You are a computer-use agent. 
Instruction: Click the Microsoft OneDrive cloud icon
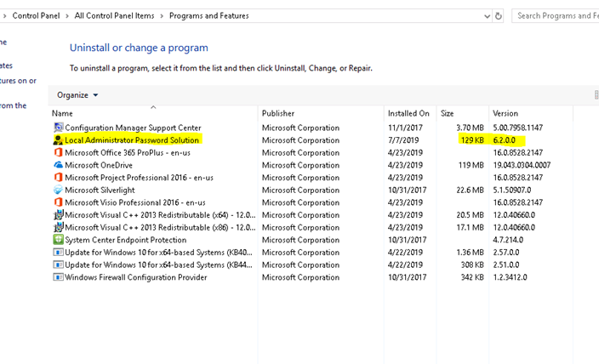[58, 165]
